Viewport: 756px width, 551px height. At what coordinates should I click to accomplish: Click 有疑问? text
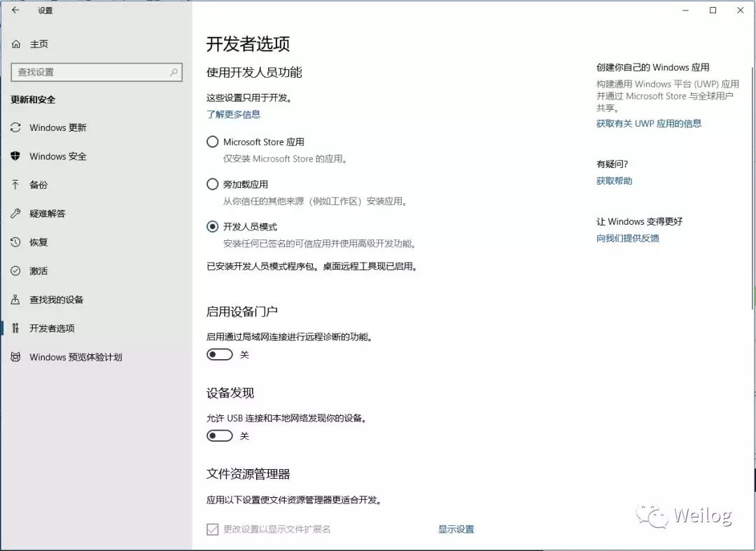coord(612,165)
